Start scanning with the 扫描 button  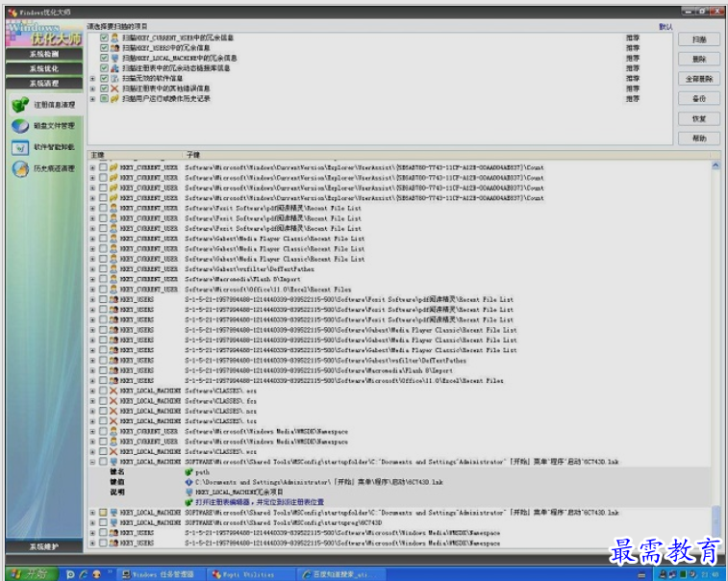tap(699, 39)
